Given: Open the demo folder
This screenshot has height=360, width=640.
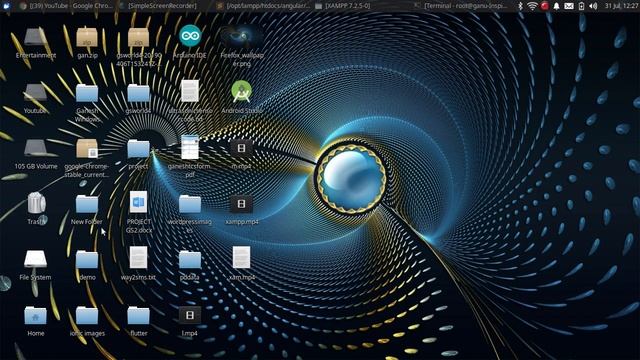Looking at the screenshot, I should tap(87, 260).
